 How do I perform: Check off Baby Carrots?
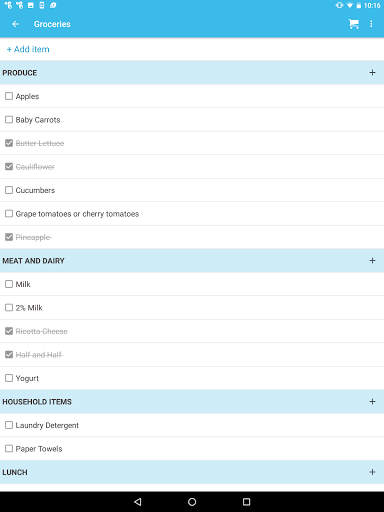point(9,120)
